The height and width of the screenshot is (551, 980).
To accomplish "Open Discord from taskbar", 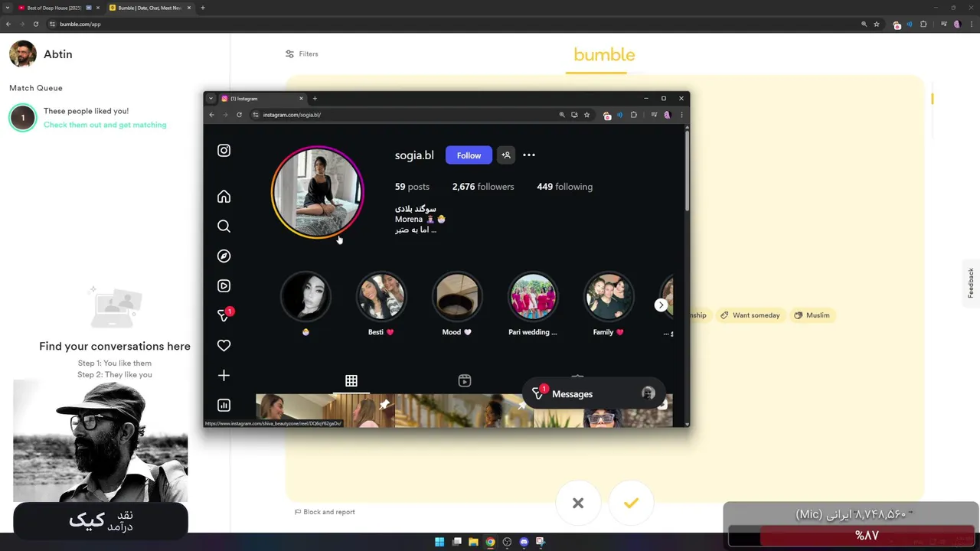I will (524, 542).
